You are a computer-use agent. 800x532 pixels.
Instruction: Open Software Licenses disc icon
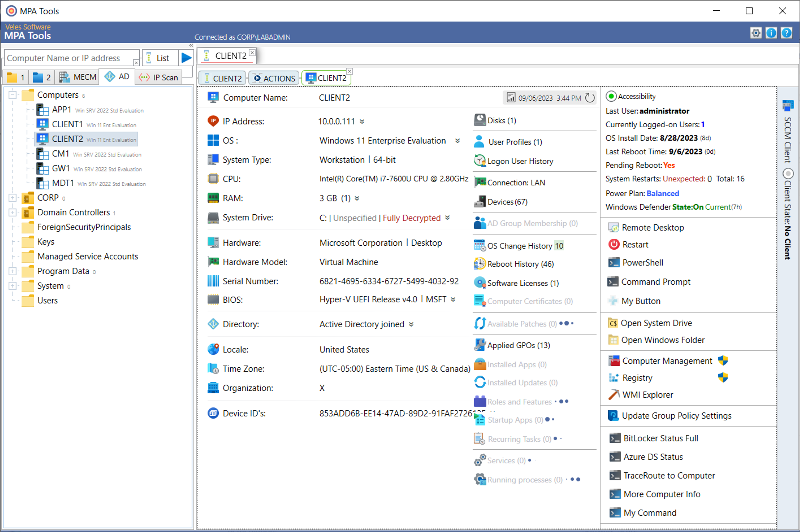pos(479,283)
